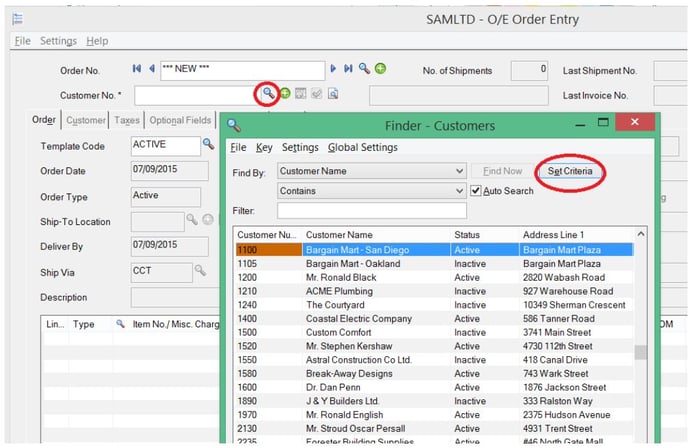This screenshot has height=448, width=694.
Task: Open File menu in Order Entry window
Action: click(x=23, y=41)
